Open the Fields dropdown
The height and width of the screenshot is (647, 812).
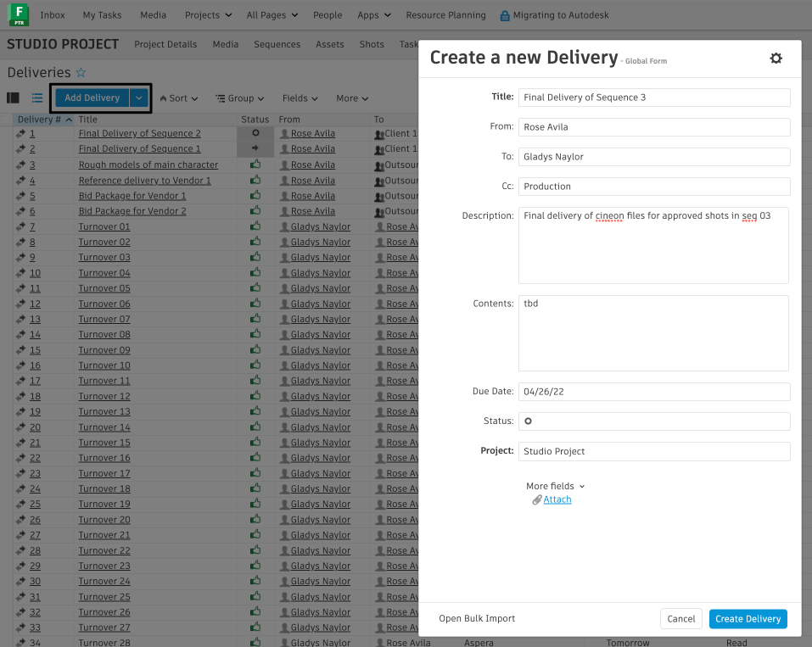[x=300, y=98]
